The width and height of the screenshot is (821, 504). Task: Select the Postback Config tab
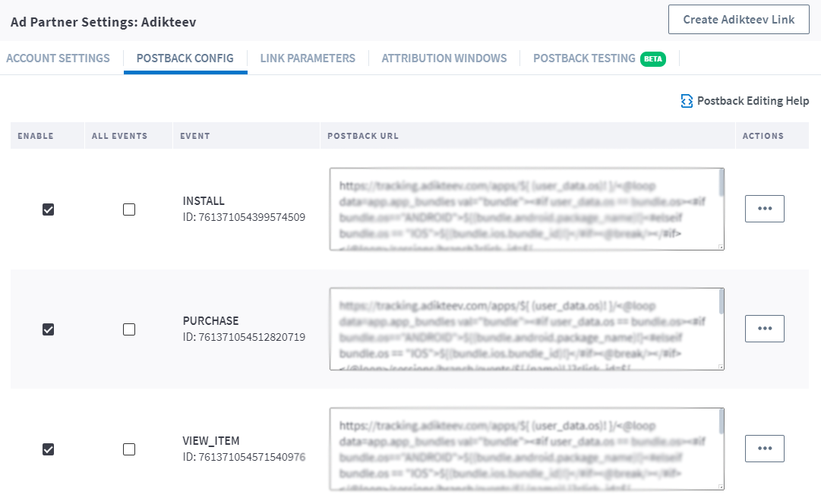(185, 58)
